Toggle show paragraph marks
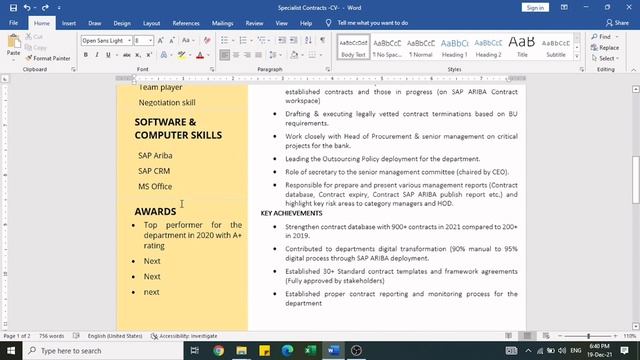The height and width of the screenshot is (360, 640). (323, 40)
